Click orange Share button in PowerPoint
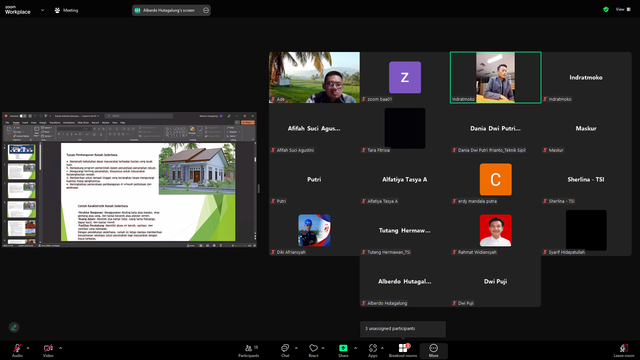Image resolution: width=640 pixels, height=360 pixels. pos(248,122)
